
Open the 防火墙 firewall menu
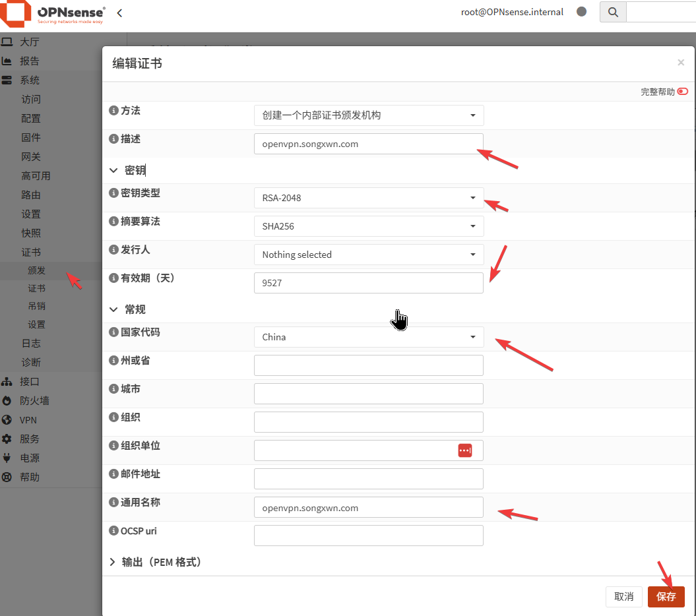click(x=34, y=400)
